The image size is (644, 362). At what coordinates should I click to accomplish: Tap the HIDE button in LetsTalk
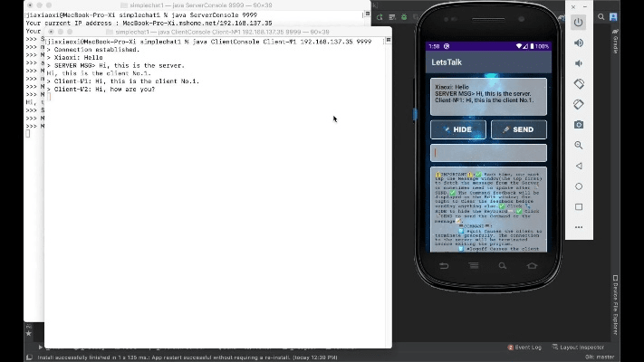[x=458, y=129]
